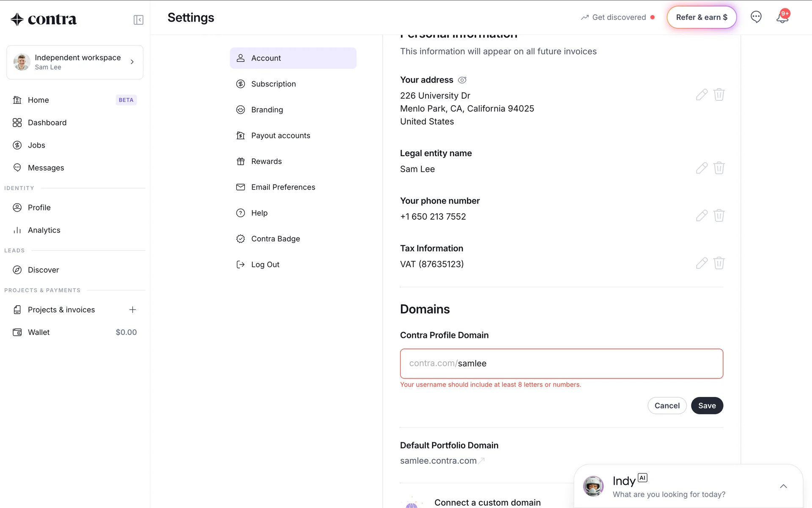Click the Refer & earn $ button
This screenshot has height=508, width=812.
pos(701,17)
